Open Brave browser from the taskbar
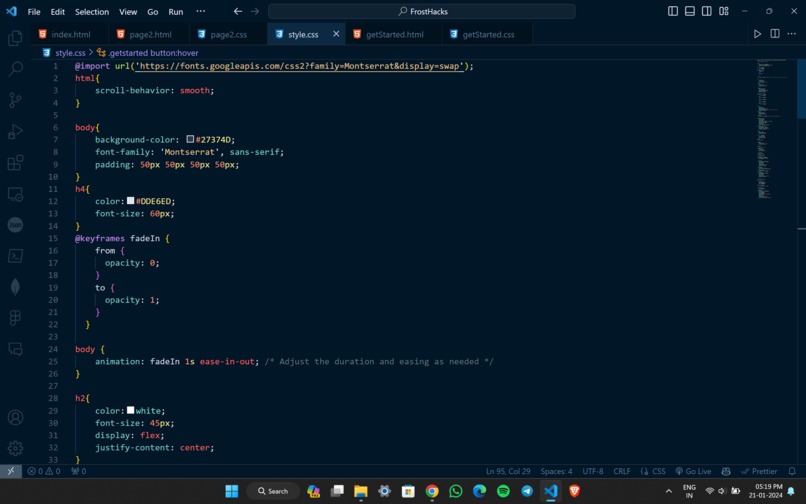The image size is (806, 504). click(574, 491)
